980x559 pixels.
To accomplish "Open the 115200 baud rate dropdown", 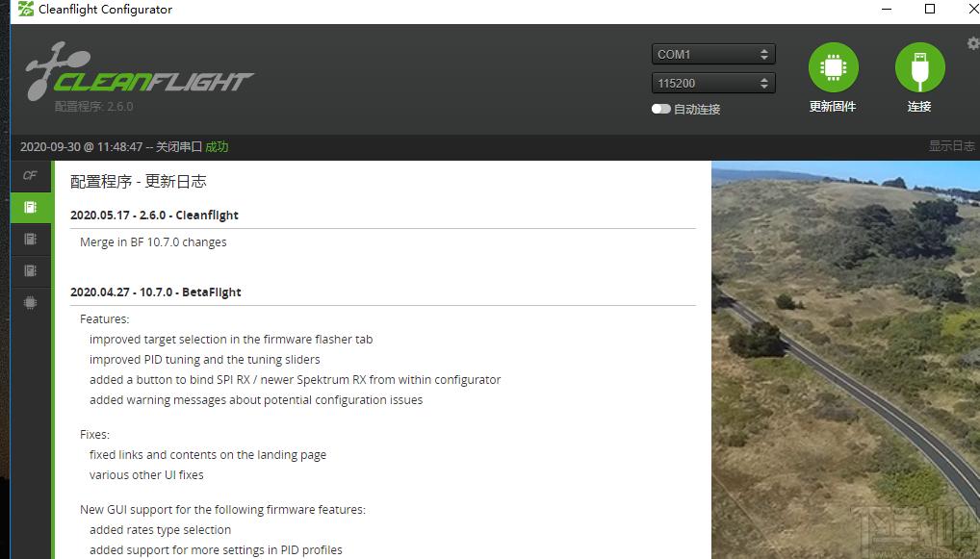I will point(713,83).
